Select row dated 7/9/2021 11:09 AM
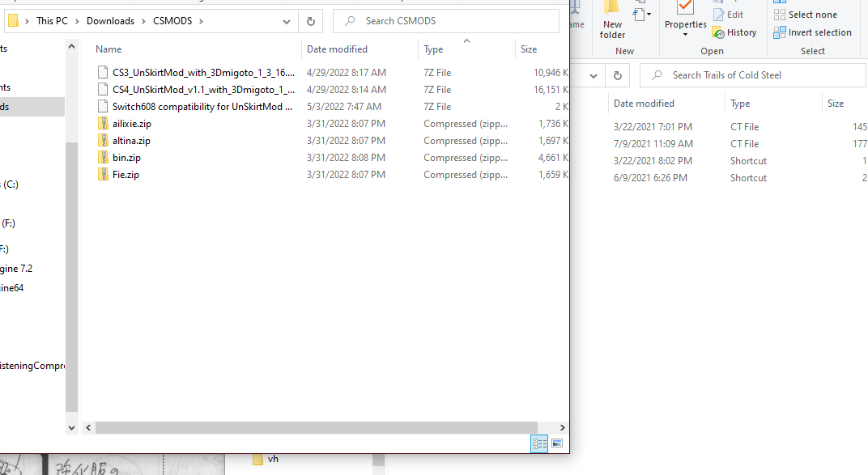This screenshot has height=475, width=868. tap(738, 144)
